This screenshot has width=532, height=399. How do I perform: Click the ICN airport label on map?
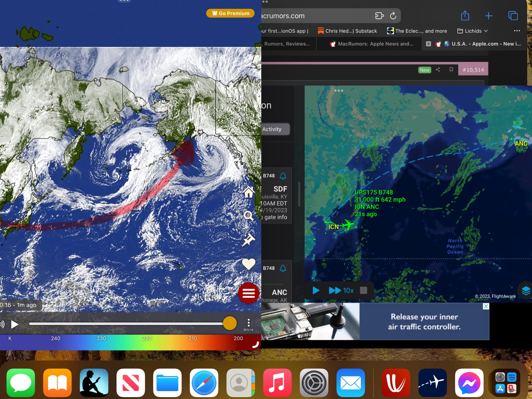pos(334,227)
